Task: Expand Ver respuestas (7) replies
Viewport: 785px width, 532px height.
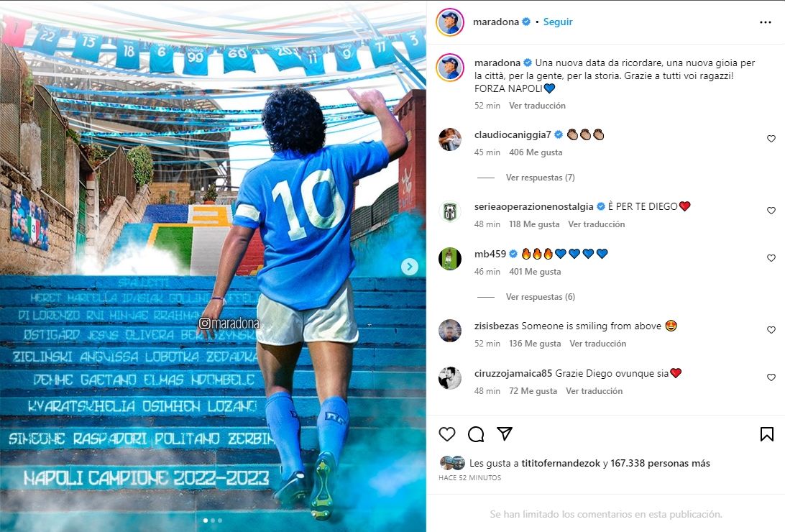Action: pos(540,177)
